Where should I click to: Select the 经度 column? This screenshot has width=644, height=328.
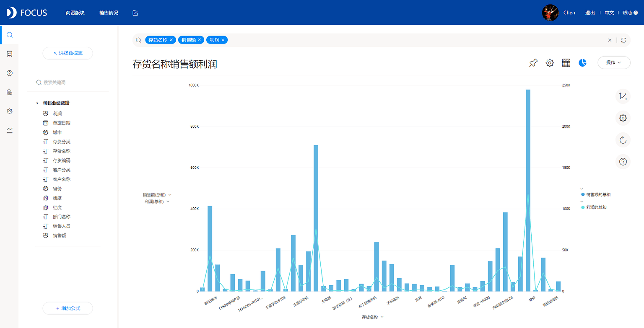[57, 207]
